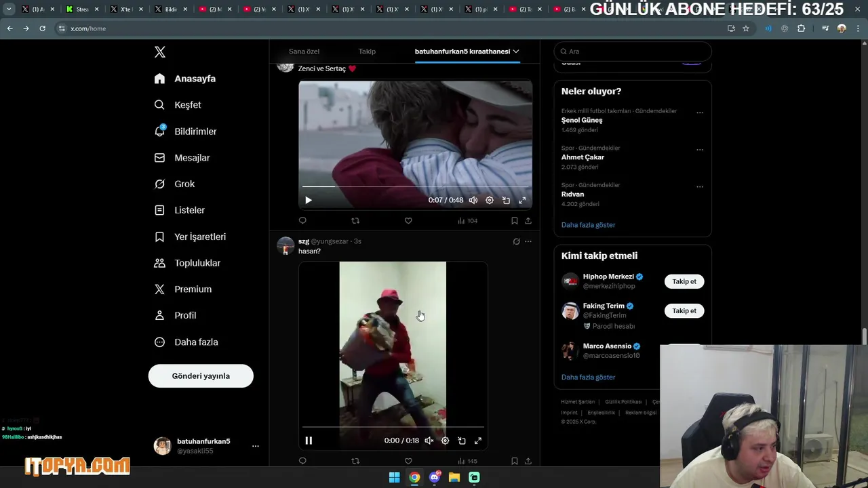
Task: Toggle picture-in-picture on the 0:48 video
Action: click(506, 200)
